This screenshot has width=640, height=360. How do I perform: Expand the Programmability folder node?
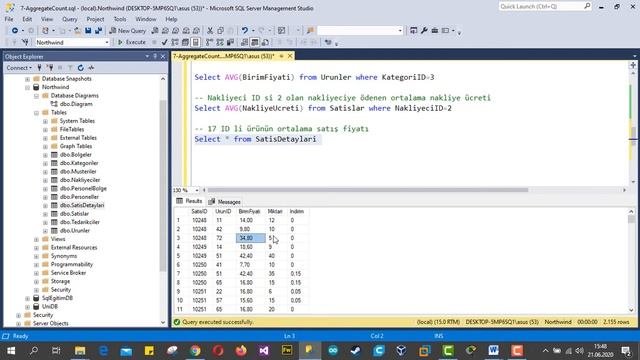(x=36, y=264)
